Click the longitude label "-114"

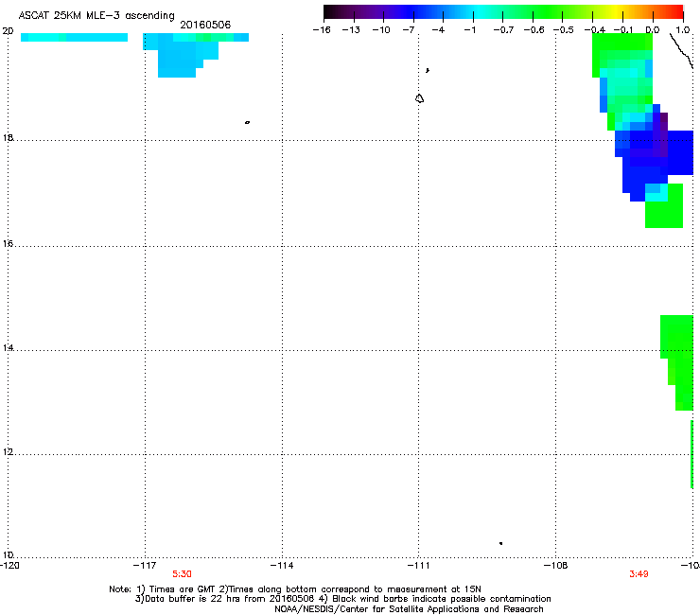[x=282, y=566]
